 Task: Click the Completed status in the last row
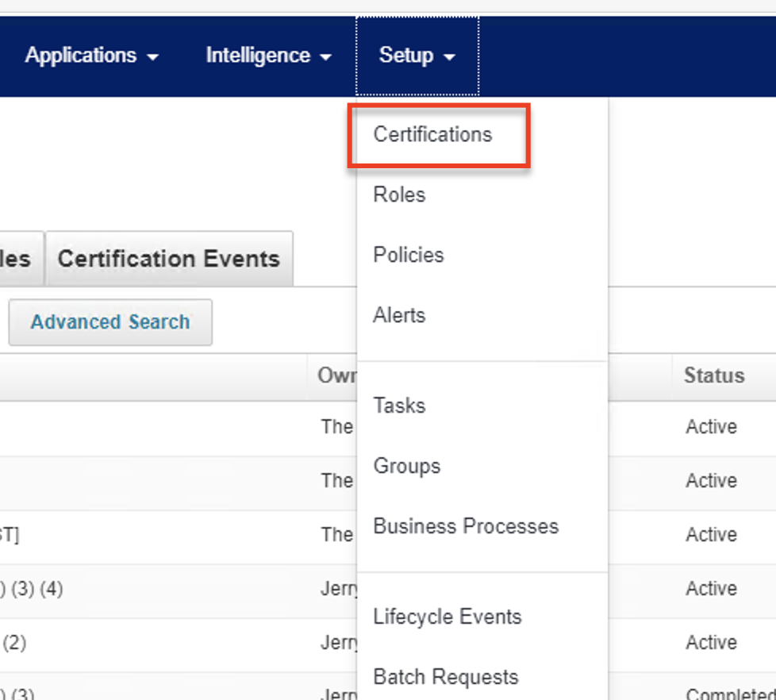click(730, 694)
